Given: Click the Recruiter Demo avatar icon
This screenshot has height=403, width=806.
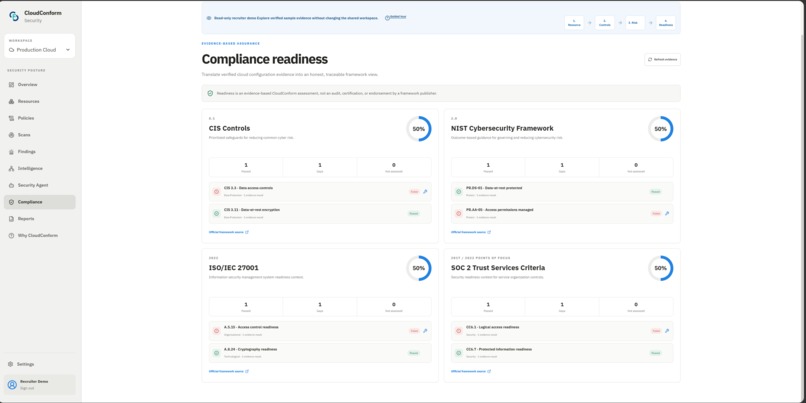Looking at the screenshot, I should point(12,384).
